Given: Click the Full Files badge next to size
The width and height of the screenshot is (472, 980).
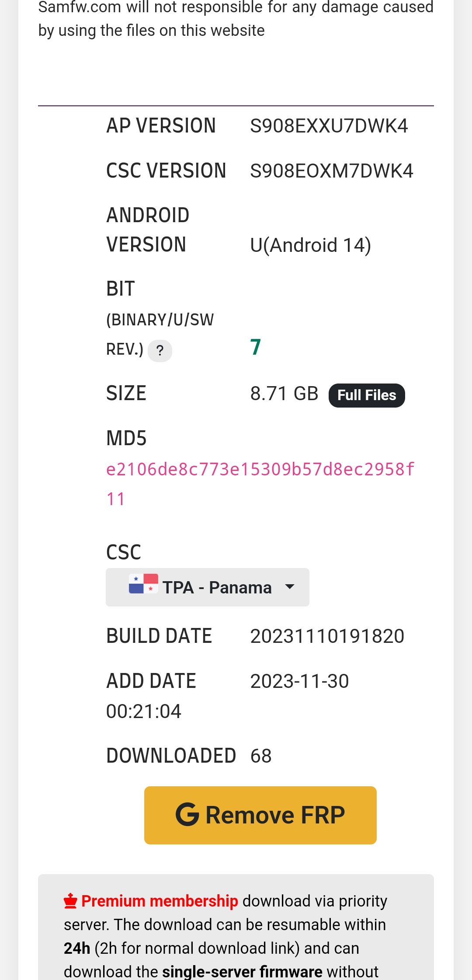Looking at the screenshot, I should coord(366,394).
